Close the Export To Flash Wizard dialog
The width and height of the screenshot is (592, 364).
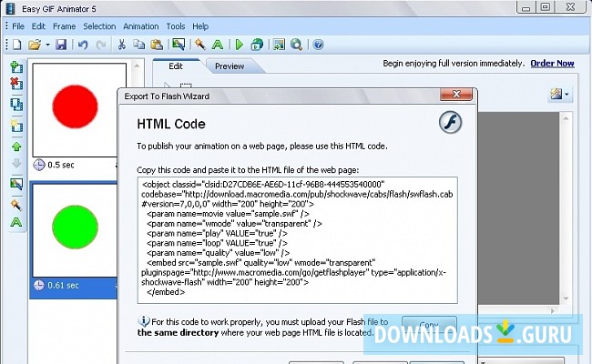[x=456, y=95]
